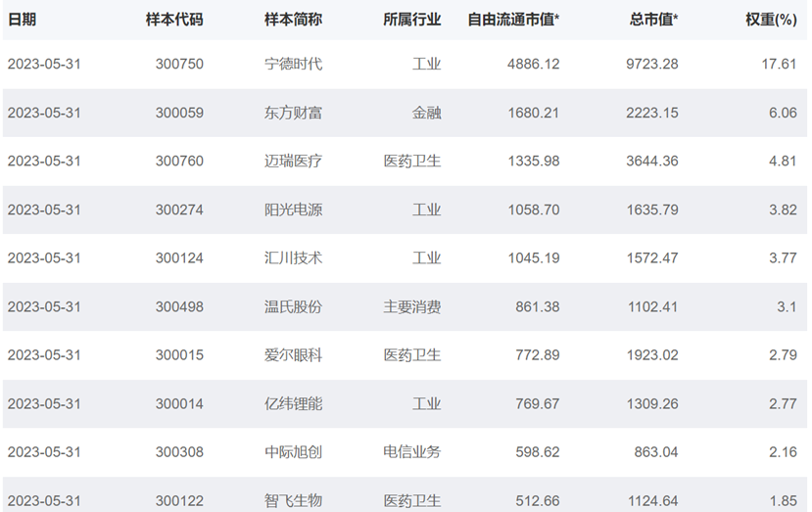Select stock code 300014

179,403
